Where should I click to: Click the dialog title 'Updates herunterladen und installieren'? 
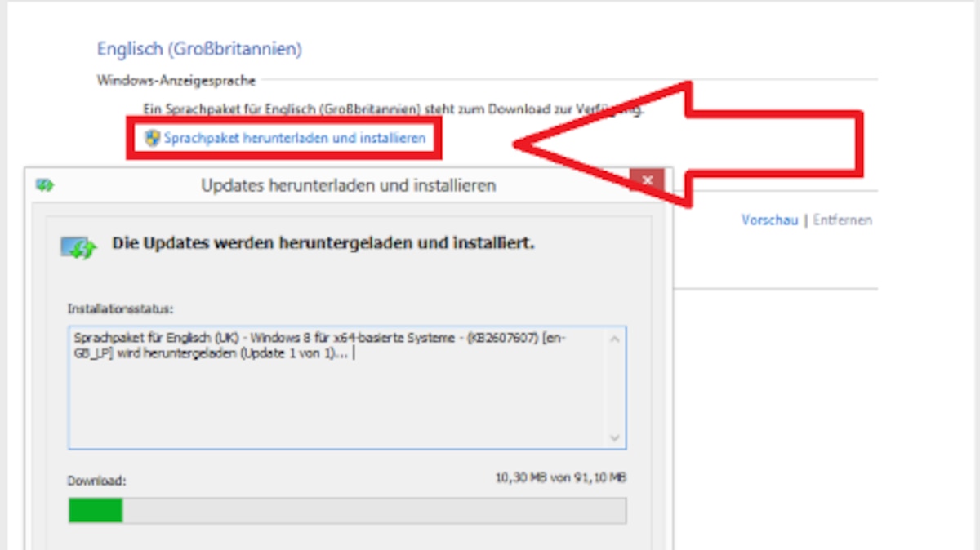click(x=350, y=185)
